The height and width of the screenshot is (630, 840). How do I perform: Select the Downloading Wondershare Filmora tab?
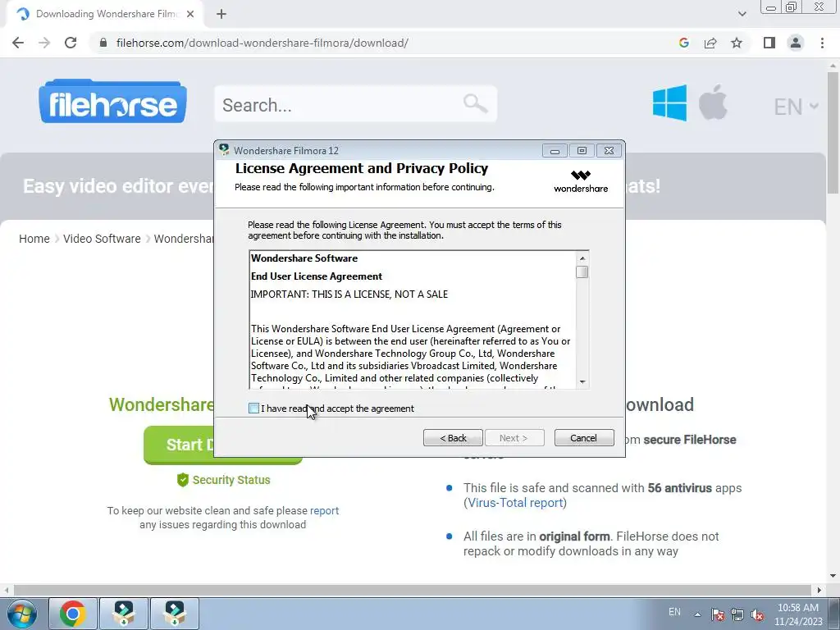[104, 14]
